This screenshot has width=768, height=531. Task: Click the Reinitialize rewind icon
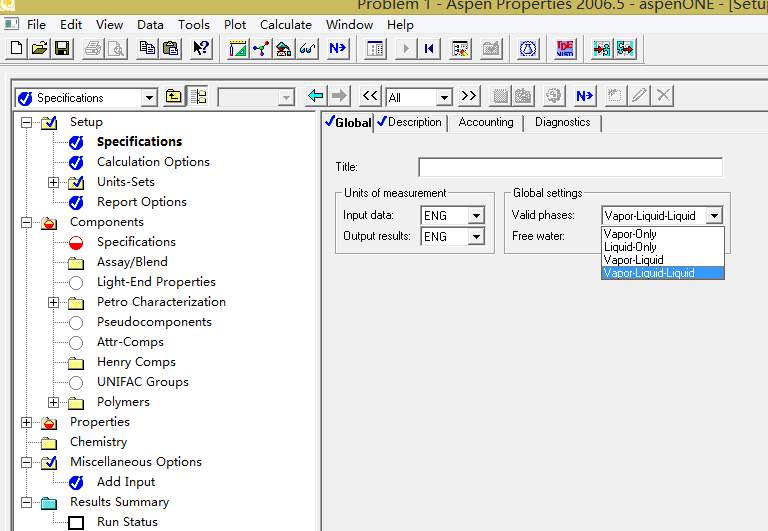[429, 48]
